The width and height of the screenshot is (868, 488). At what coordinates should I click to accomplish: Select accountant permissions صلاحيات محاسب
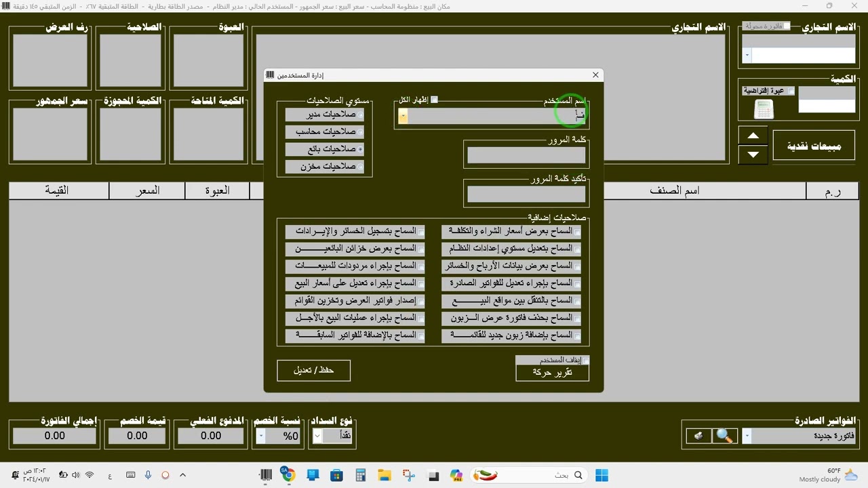[325, 131]
